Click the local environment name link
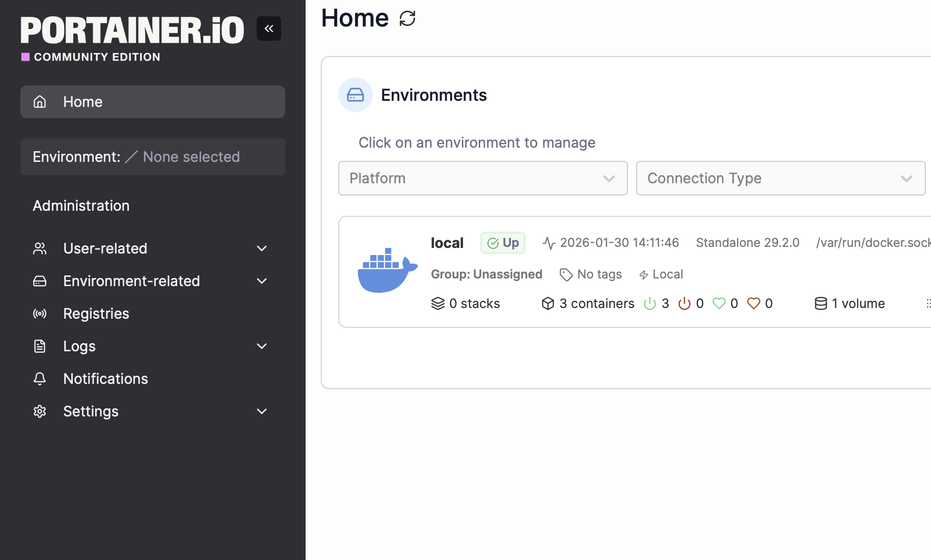This screenshot has height=560, width=931. point(447,243)
